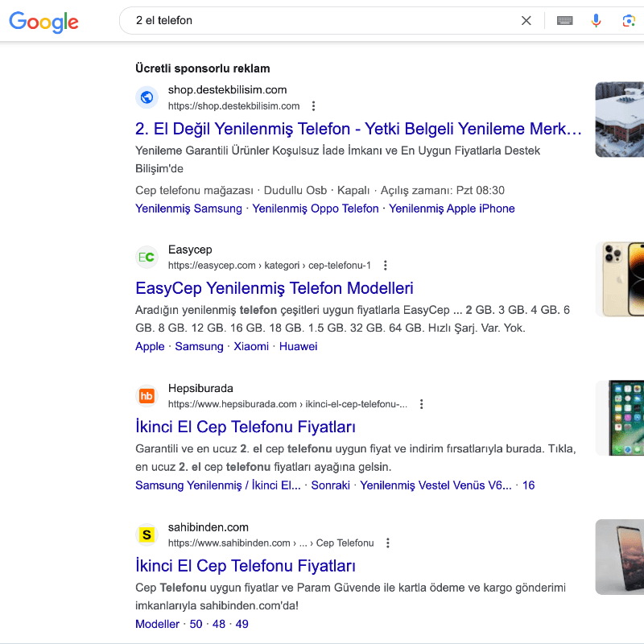Open the gold iPhone thumbnail for Easycep
The height and width of the screenshot is (644, 644).
620,279
